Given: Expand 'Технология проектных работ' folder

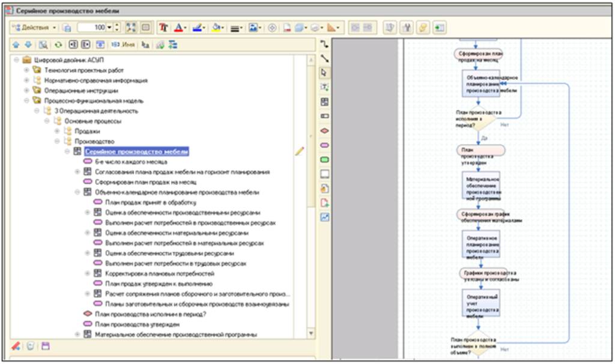Looking at the screenshot, I should tap(26, 70).
